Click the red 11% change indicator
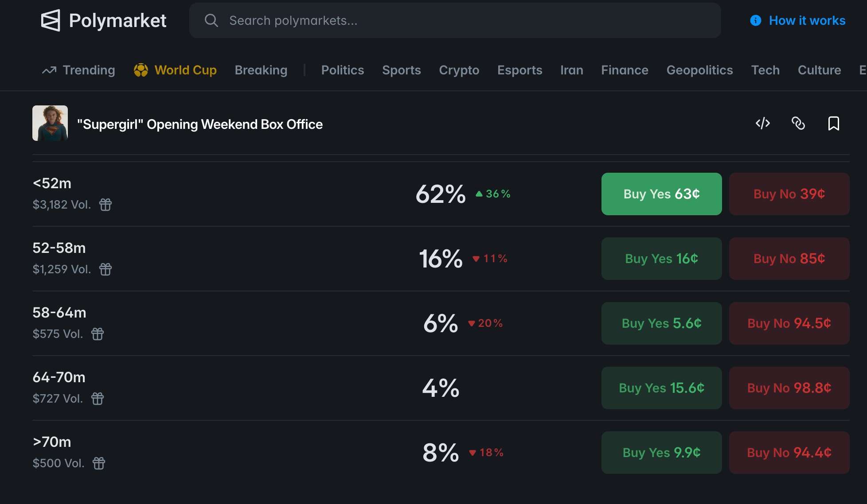This screenshot has height=504, width=867. coord(490,259)
